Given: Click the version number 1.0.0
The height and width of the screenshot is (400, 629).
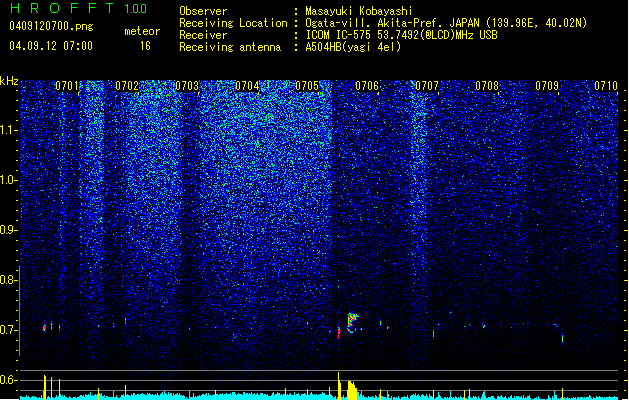Looking at the screenshot, I should (x=136, y=9).
